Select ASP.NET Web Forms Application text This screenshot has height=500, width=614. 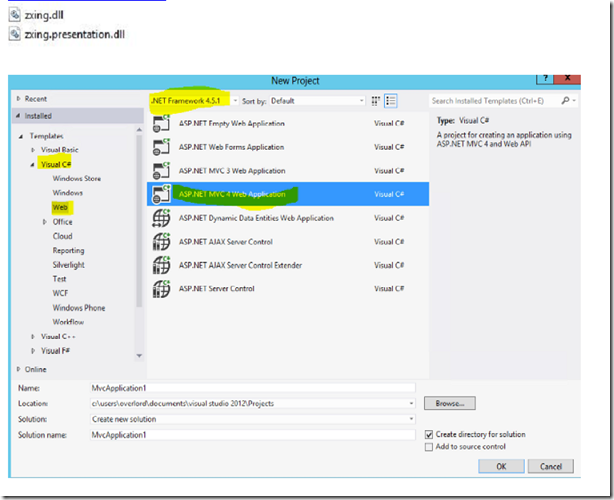pyautogui.click(x=231, y=147)
